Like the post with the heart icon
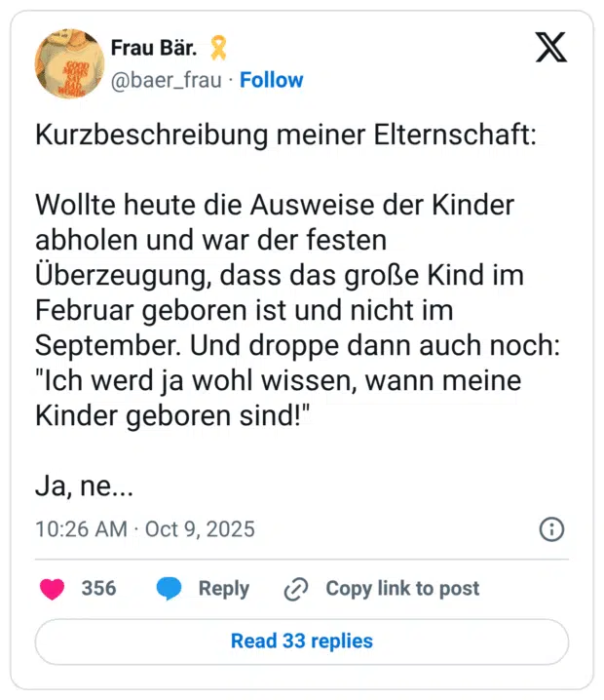The width and height of the screenshot is (604, 700). pyautogui.click(x=52, y=588)
